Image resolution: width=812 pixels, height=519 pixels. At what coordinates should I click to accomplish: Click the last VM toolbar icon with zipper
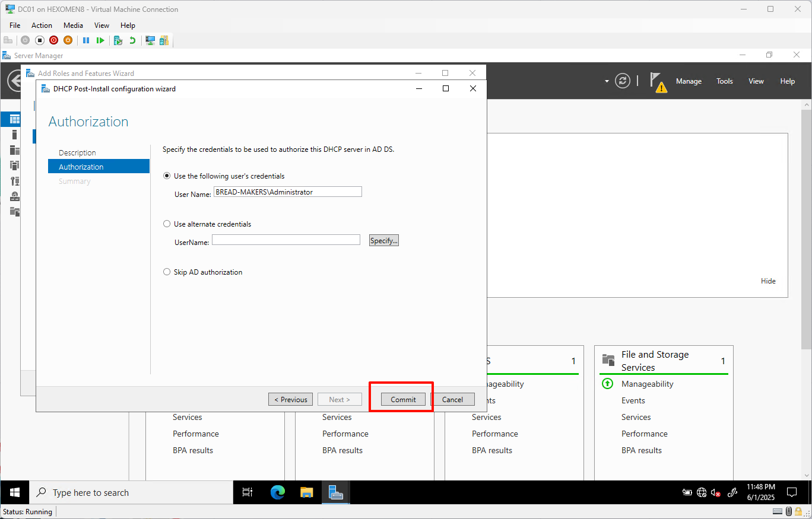164,40
